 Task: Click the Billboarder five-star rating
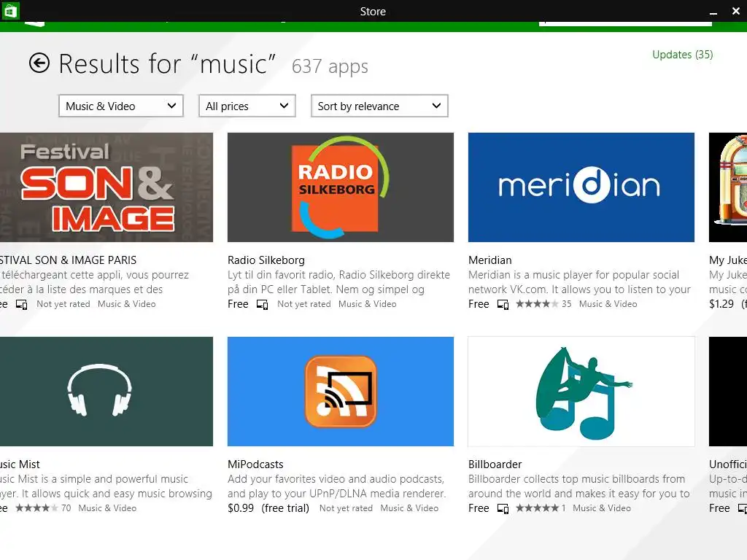coord(537,508)
